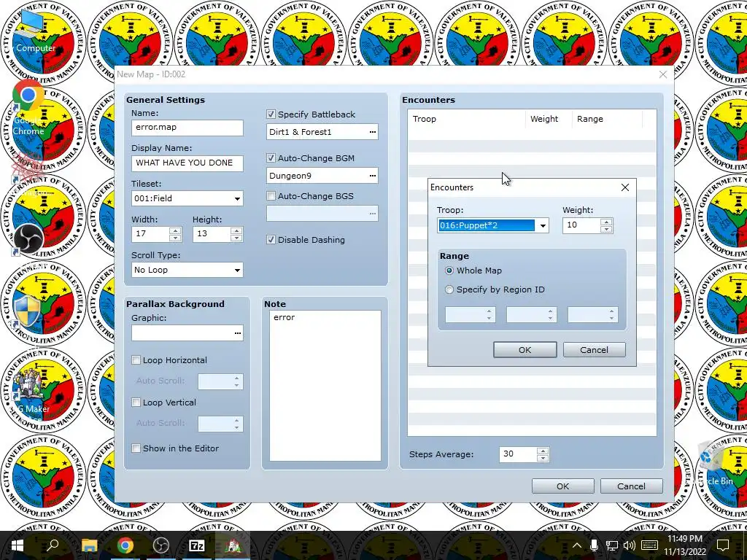The width and height of the screenshot is (747, 560).
Task: Launch Chrome from the taskbar
Action: click(125, 545)
